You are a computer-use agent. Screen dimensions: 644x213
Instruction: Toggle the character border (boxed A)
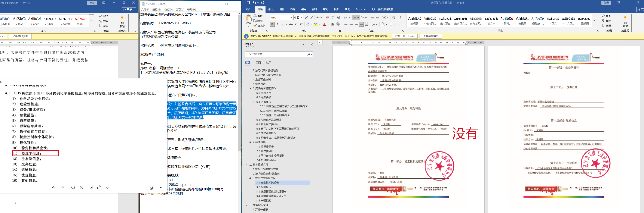338,18
